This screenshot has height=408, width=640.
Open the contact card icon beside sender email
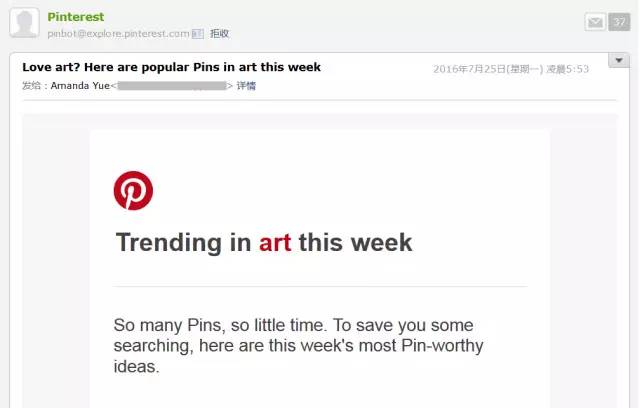(x=198, y=34)
